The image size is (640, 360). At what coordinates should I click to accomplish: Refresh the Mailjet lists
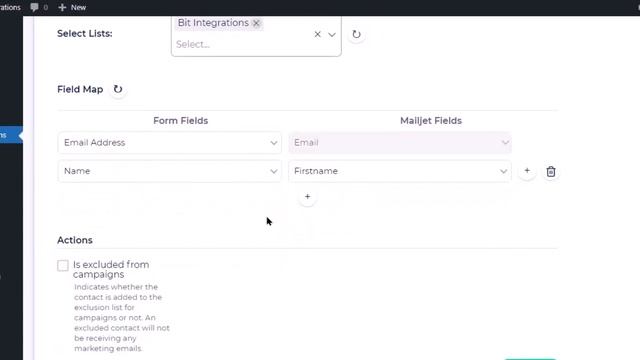(356, 34)
